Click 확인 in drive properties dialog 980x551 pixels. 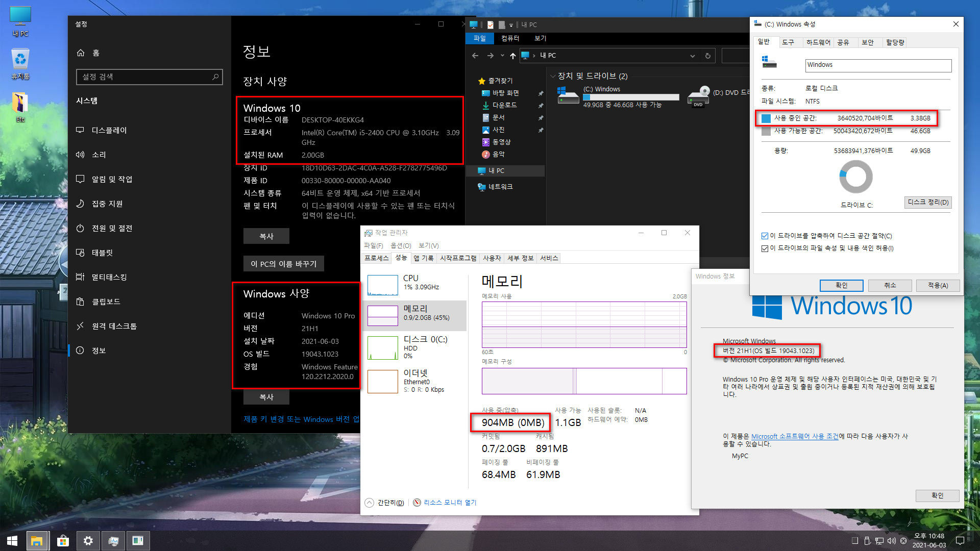click(841, 285)
